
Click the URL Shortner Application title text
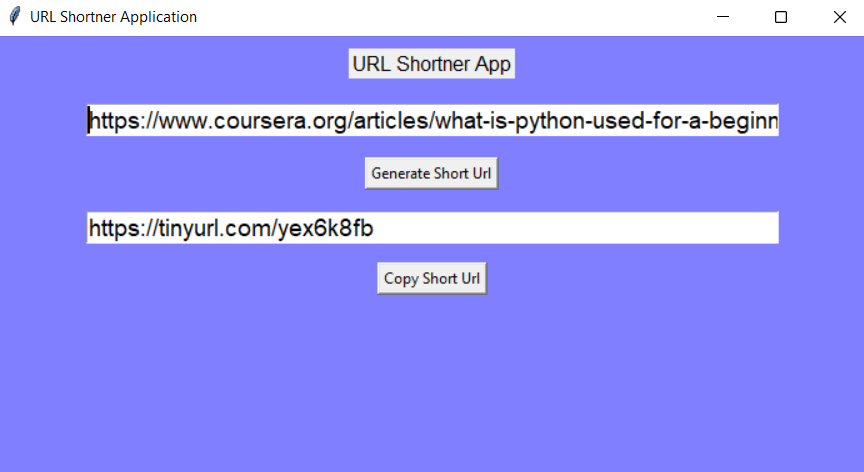pos(113,17)
